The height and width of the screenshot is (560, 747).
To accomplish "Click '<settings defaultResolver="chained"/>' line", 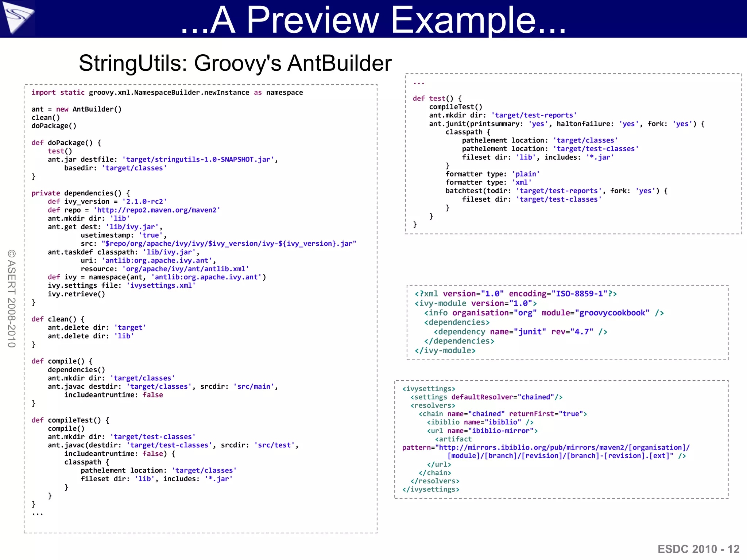I will pyautogui.click(x=487, y=397).
